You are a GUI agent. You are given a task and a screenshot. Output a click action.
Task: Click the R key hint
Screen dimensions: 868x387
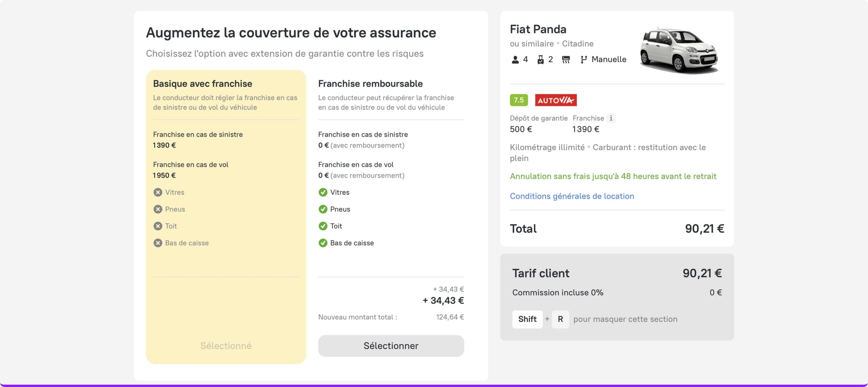click(560, 319)
